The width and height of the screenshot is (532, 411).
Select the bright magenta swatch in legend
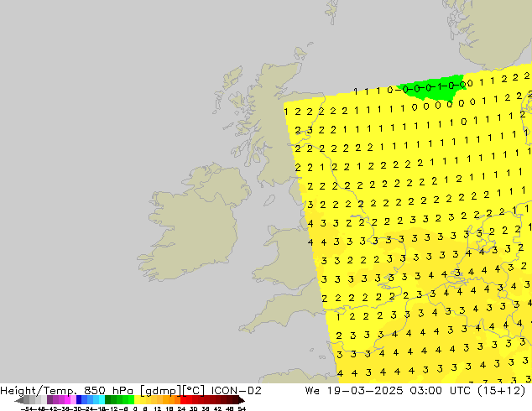[x=67, y=400]
